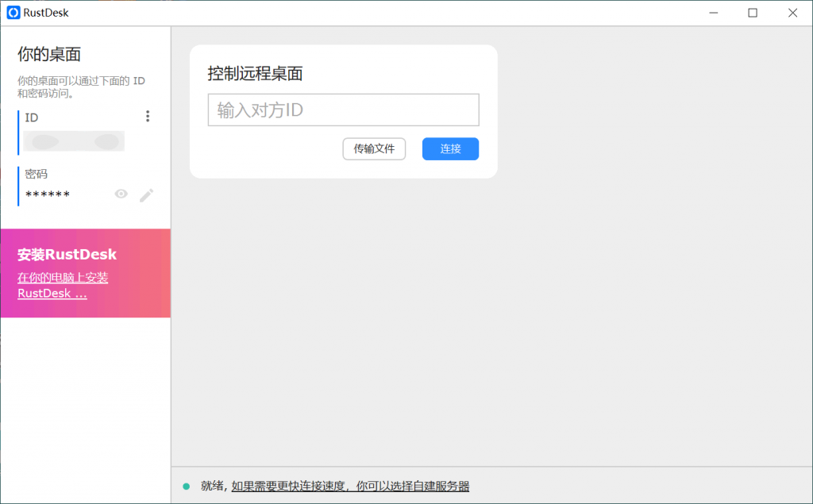Click the 安装RustDesk banner title
813x504 pixels.
67,254
